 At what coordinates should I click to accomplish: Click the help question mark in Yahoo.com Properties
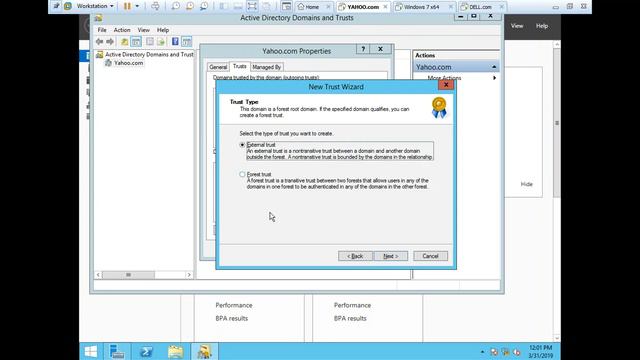pyautogui.click(x=363, y=49)
